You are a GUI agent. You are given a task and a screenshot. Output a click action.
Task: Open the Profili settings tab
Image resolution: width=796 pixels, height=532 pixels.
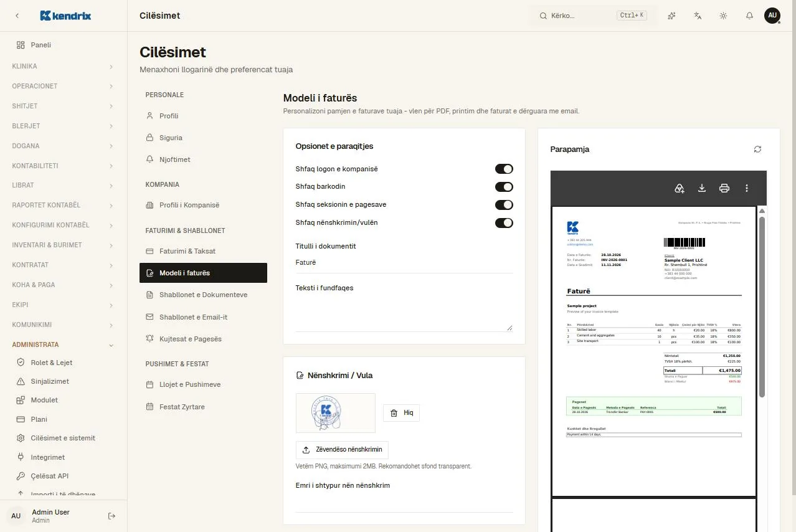click(203, 116)
